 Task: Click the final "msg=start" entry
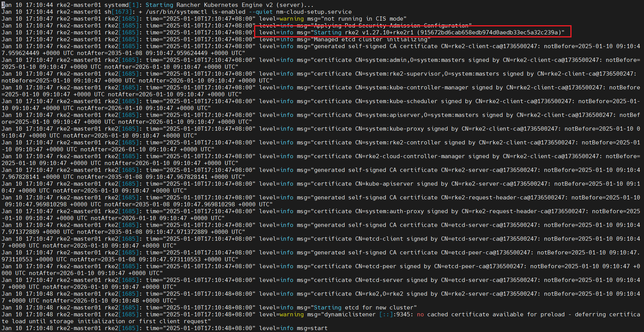(x=312, y=328)
